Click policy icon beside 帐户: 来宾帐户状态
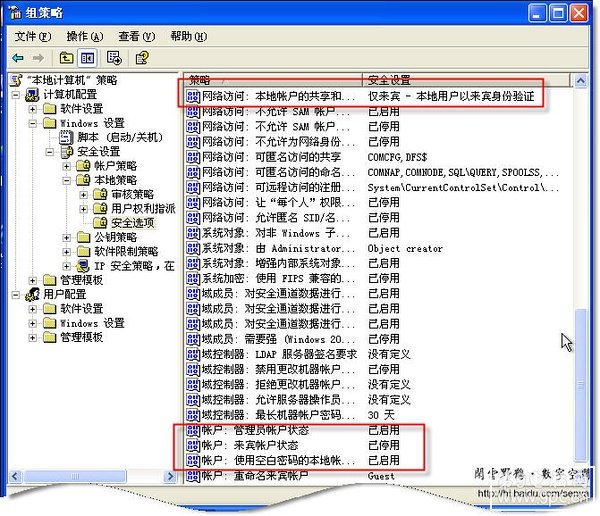The width and height of the screenshot is (600, 516). click(193, 446)
